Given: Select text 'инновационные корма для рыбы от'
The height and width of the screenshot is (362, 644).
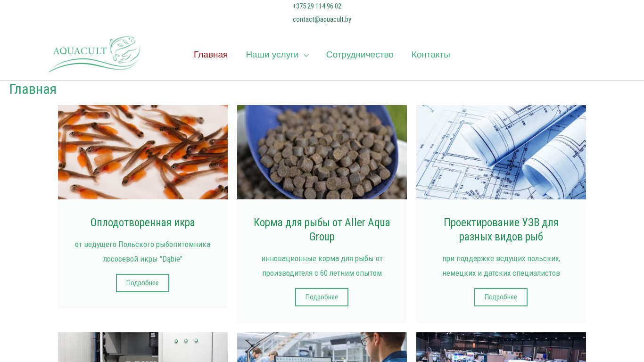Looking at the screenshot, I should [x=322, y=259].
